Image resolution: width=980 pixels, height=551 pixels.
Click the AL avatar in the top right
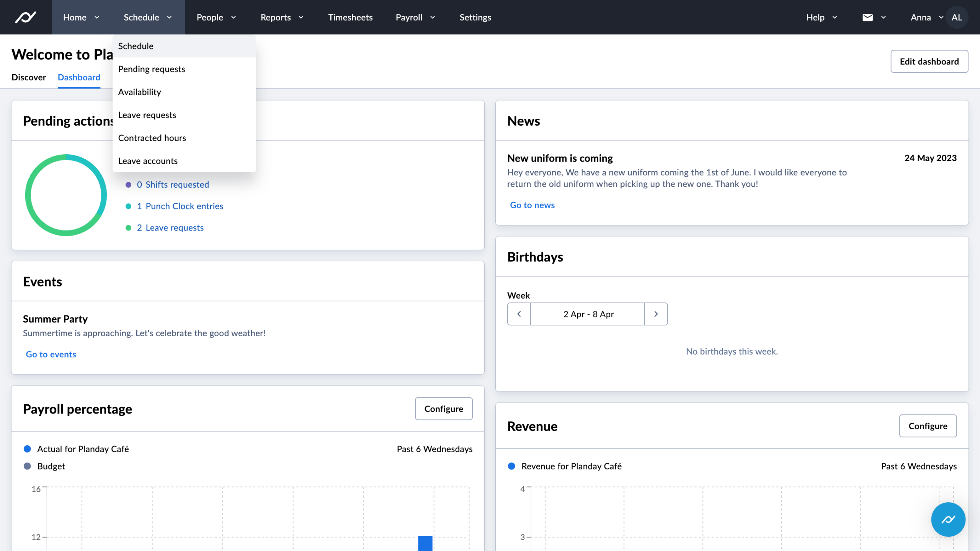tap(957, 17)
